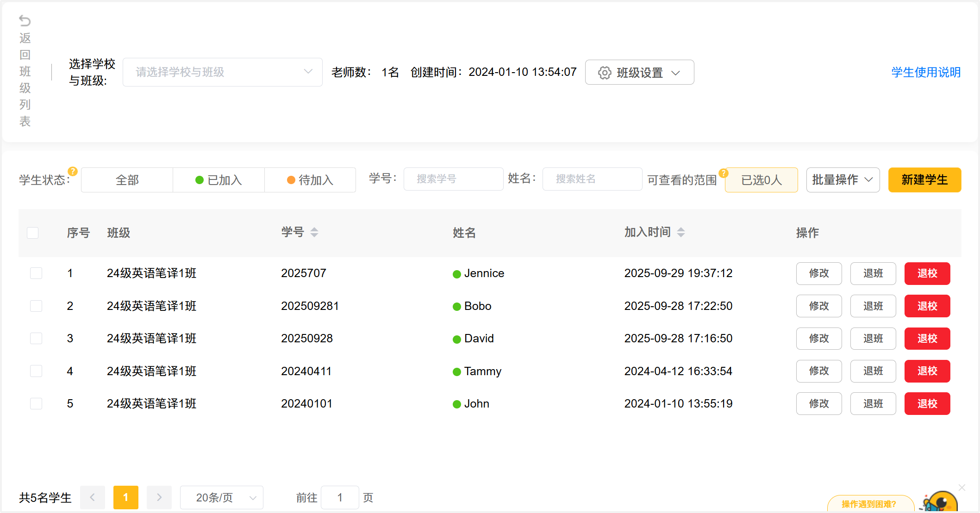Check the checkbox for student Jennice
Viewport: 980px width, 513px height.
36,273
